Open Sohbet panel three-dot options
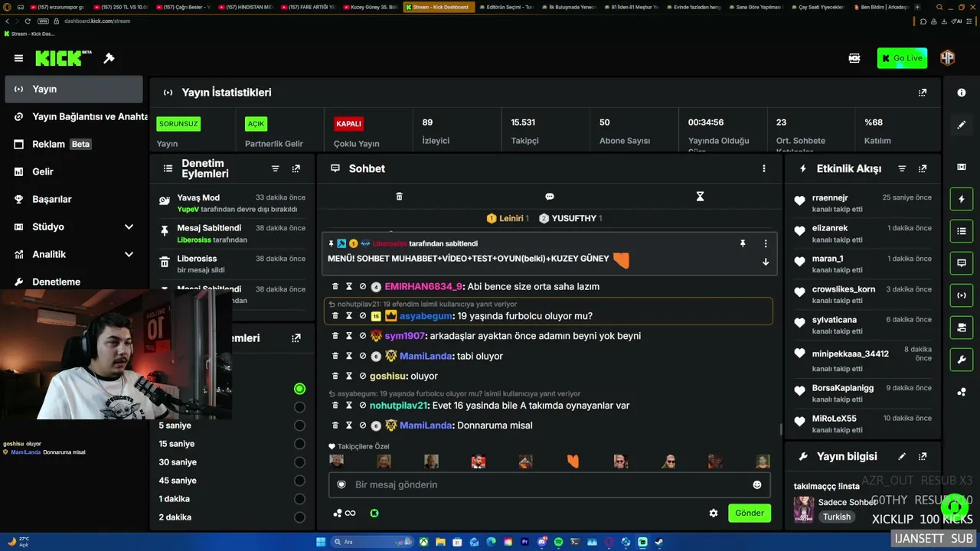Image resolution: width=980 pixels, height=551 pixels. 763,168
